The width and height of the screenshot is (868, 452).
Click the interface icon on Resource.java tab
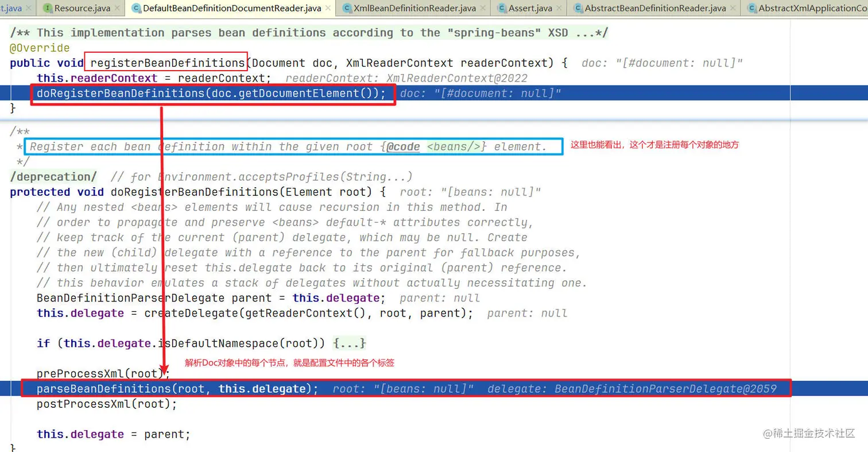pyautogui.click(x=47, y=9)
